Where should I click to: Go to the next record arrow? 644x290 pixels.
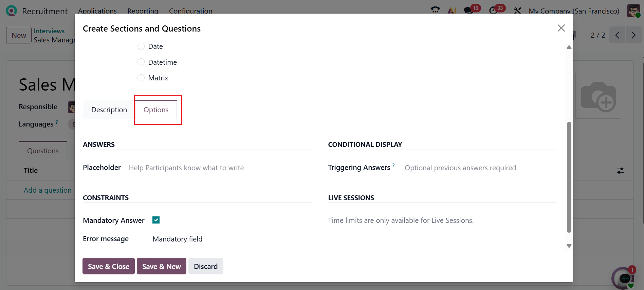pyautogui.click(x=633, y=35)
